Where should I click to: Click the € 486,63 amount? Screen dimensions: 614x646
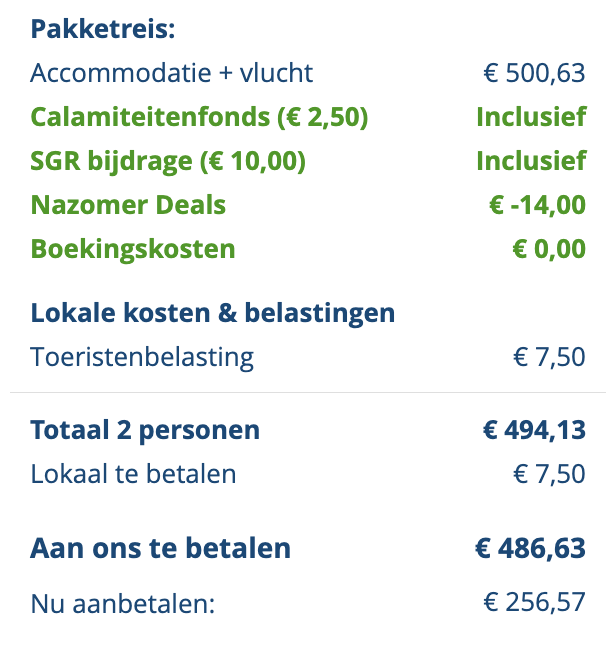coord(529,548)
